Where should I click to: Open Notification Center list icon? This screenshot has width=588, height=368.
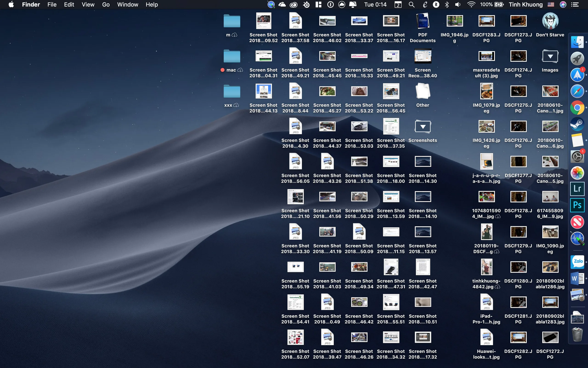(x=575, y=5)
